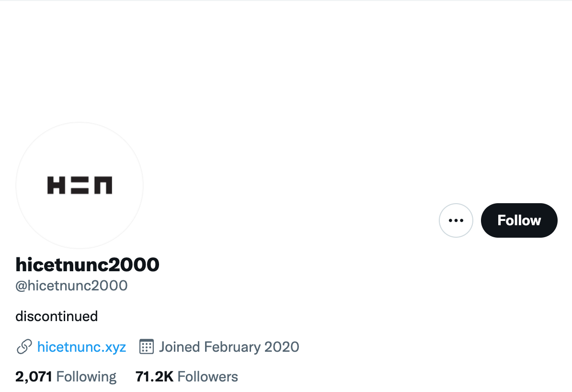Visit the hicetnunc.xyz website link
Screen dimensions: 572x392
[x=82, y=347]
